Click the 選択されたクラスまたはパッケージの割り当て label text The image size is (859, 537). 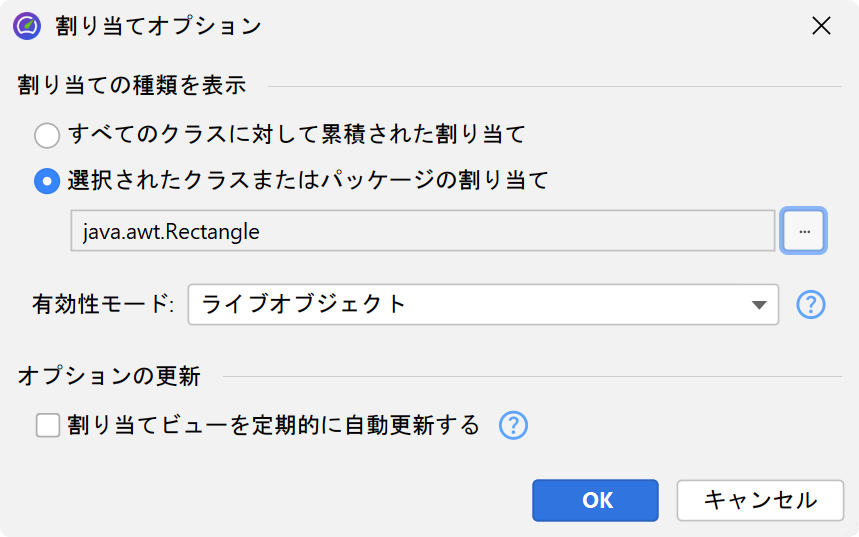pos(308,181)
